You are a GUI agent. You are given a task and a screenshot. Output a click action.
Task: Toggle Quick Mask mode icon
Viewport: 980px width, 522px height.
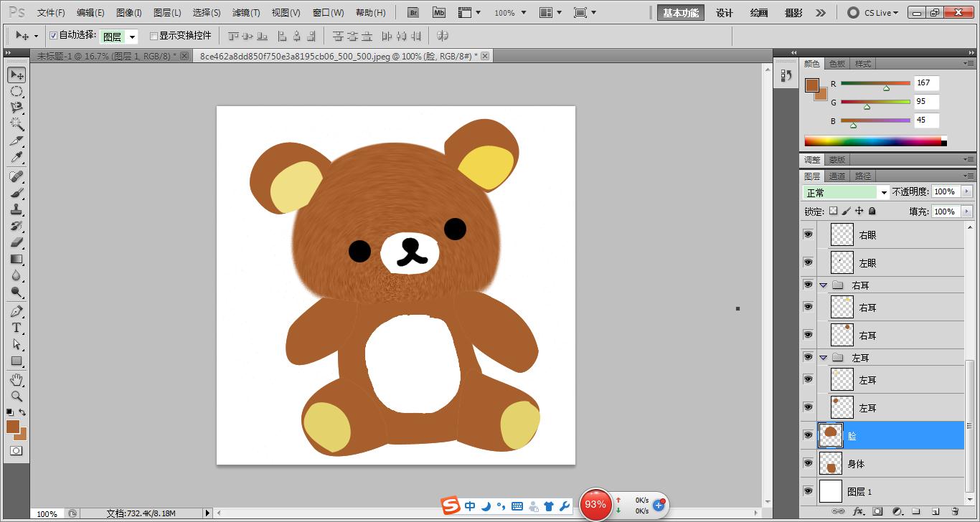(x=16, y=451)
